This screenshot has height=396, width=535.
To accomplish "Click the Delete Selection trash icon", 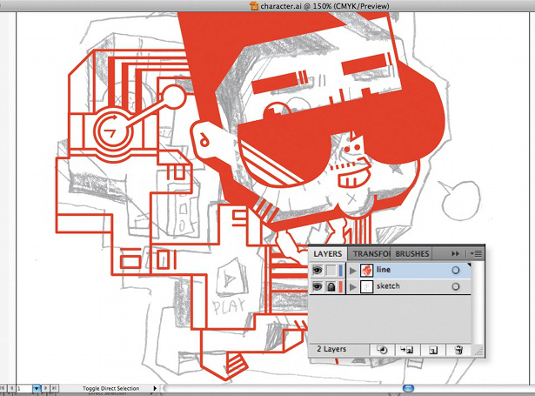I will click(459, 350).
